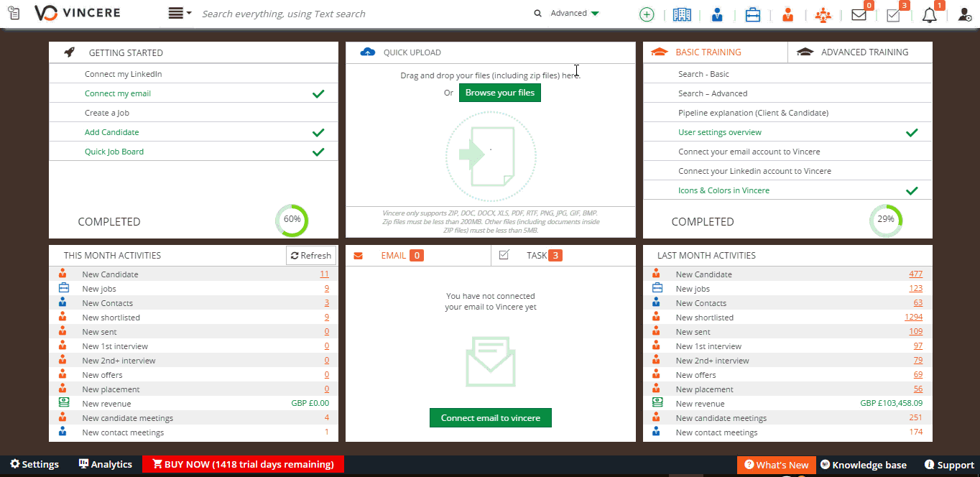Viewport: 980px width, 477px height.
Task: Open the email envelope icon in top bar
Action: pyautogui.click(x=859, y=14)
